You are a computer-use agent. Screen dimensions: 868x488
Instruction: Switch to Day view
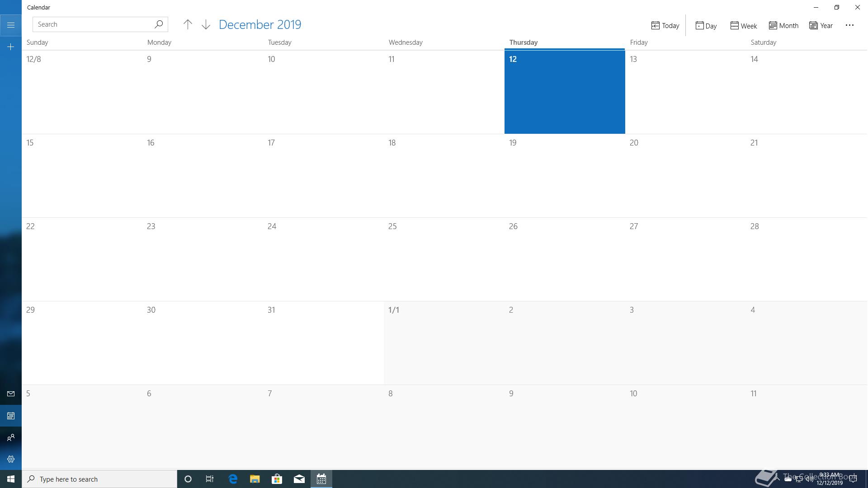click(706, 26)
